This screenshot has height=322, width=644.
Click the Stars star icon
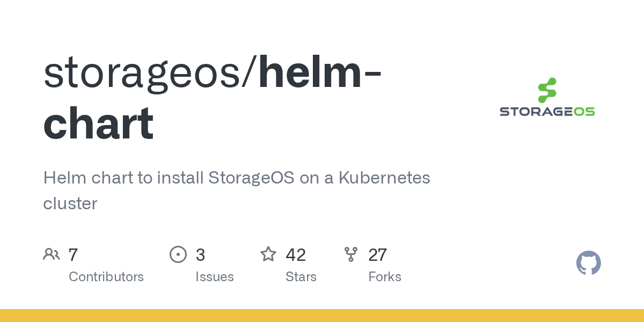coord(268,254)
